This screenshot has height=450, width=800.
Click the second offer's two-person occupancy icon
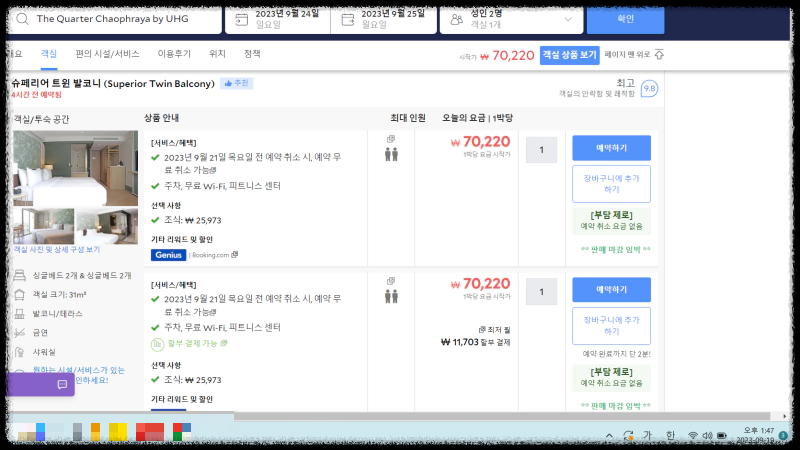click(x=391, y=296)
